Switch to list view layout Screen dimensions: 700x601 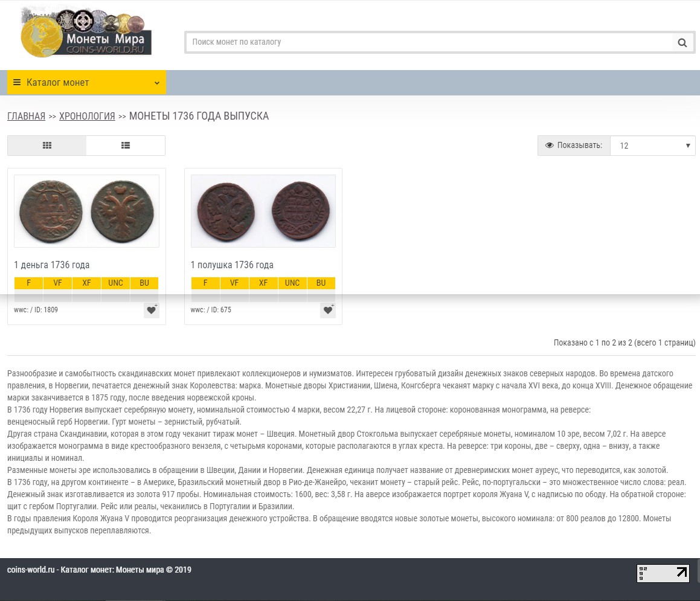point(126,146)
